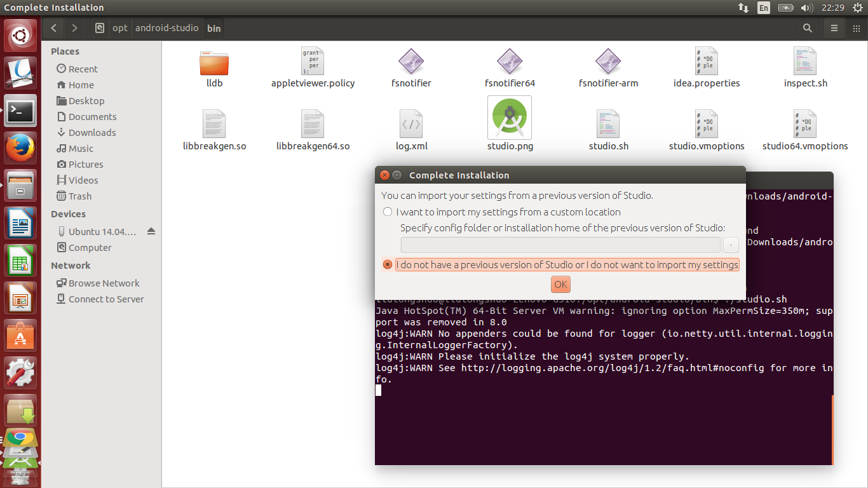
Task: Open Connect to Server in sidebar
Action: point(100,299)
